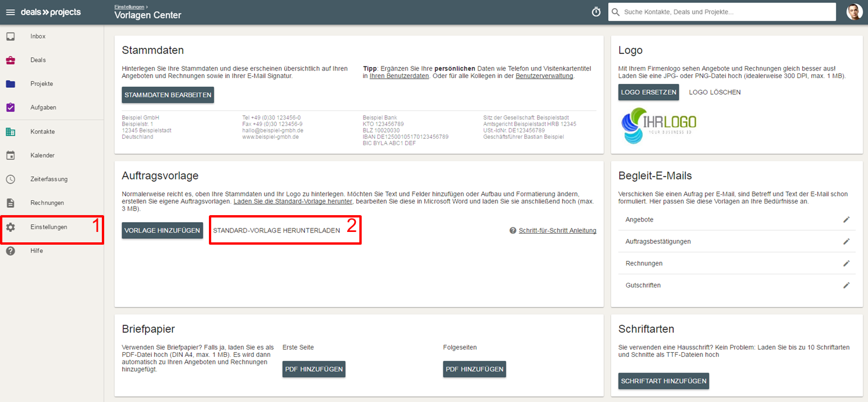Image resolution: width=868 pixels, height=402 pixels.
Task: Click Laden Sie die Standard-Vorlage herunter link
Action: pyautogui.click(x=293, y=201)
